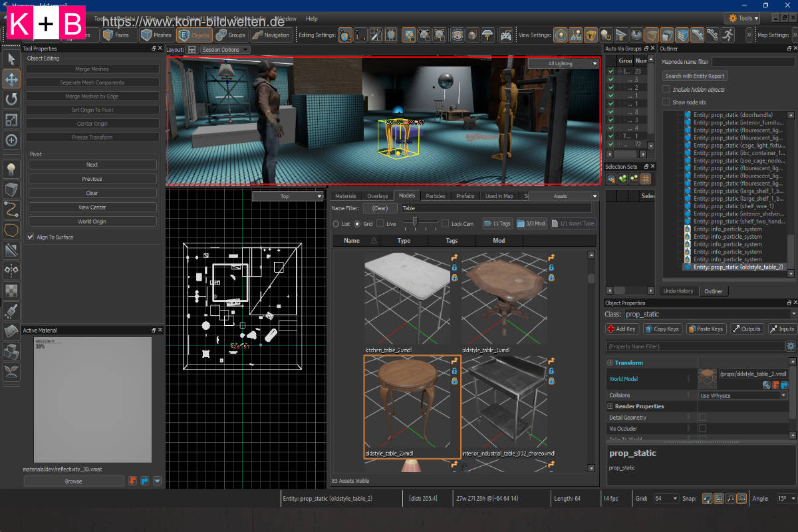Click the gamepad icon in Editing Settings

point(505,35)
